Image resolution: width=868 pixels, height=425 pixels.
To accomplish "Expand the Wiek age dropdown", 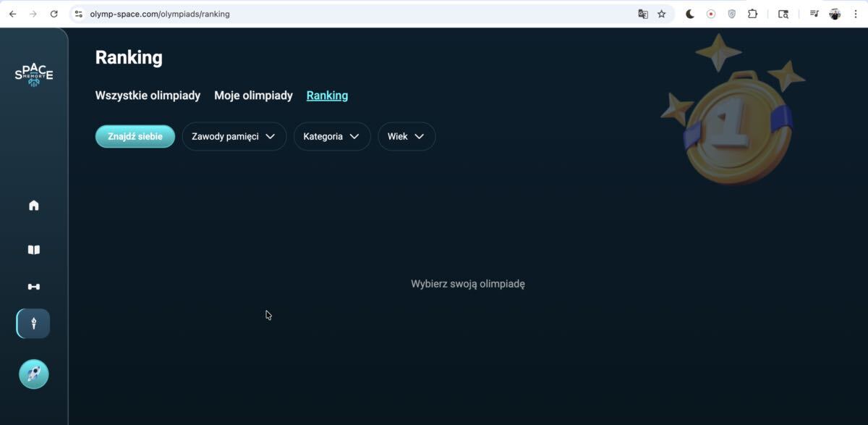I will pyautogui.click(x=406, y=136).
